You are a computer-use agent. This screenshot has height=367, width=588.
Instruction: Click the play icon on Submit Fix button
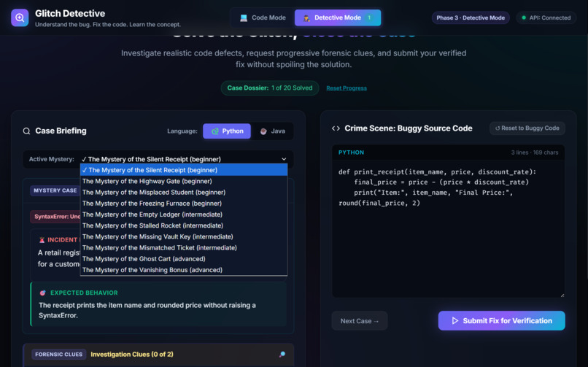coord(455,320)
